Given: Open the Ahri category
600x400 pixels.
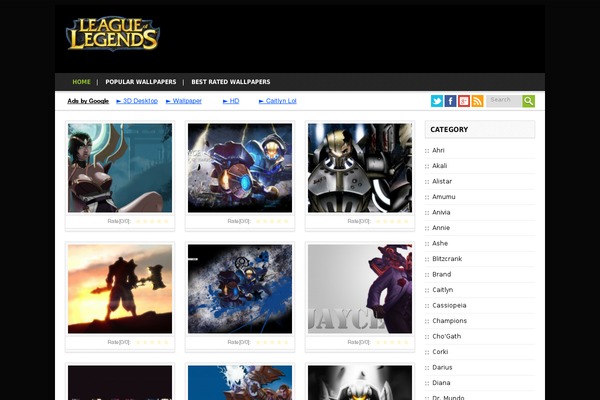Looking at the screenshot, I should (x=438, y=150).
